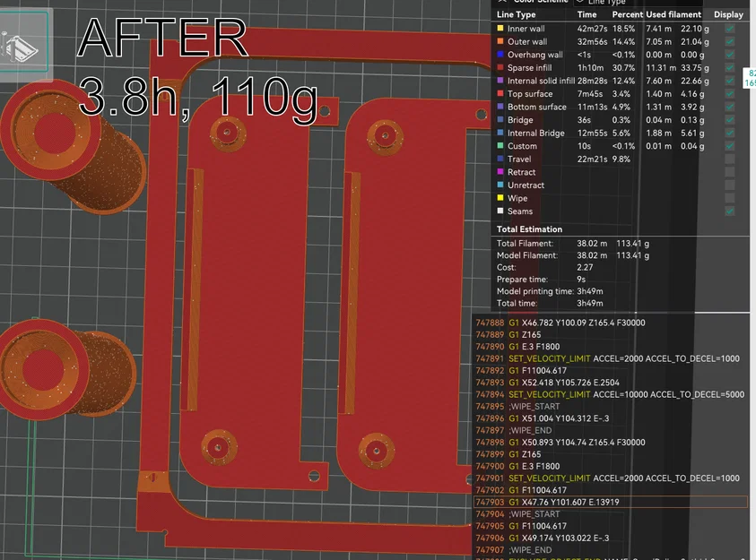
Task: Select G-code line 747891 SET_VELOCITY_LIMIT
Action: coord(611,358)
